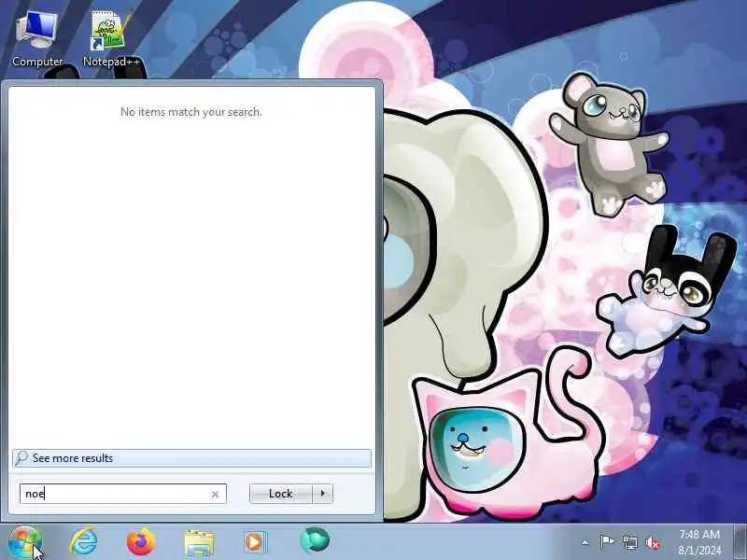This screenshot has width=747, height=560.
Task: Open the clock showing 7:48 AM
Action: tap(699, 542)
